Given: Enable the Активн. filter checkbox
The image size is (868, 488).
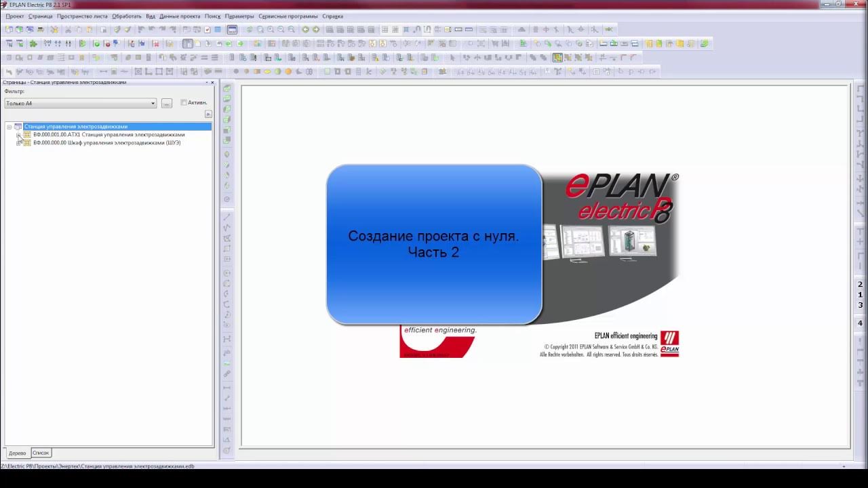Looking at the screenshot, I should coord(184,103).
